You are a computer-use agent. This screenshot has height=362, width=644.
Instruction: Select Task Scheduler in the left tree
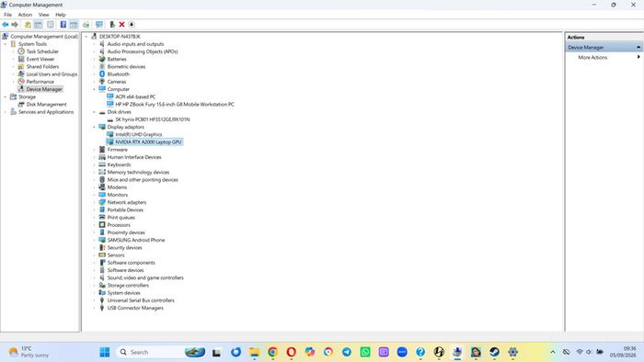tap(42, 51)
